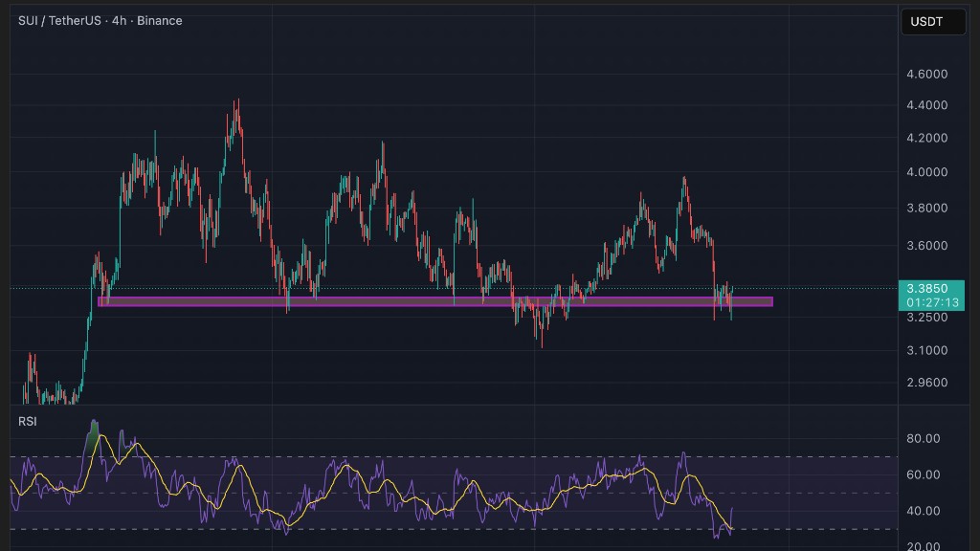Click the 3.8000 price axis label

point(925,209)
